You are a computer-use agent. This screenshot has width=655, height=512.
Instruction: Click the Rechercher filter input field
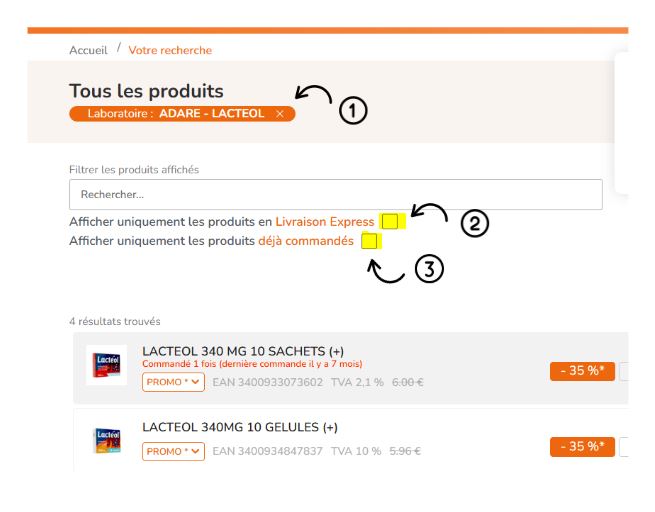point(335,194)
